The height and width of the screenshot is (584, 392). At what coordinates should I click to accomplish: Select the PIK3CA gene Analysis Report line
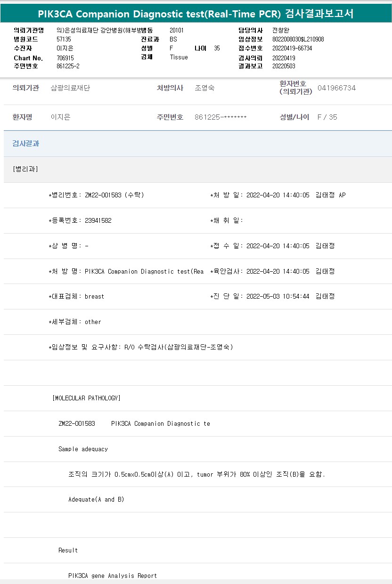(x=113, y=576)
